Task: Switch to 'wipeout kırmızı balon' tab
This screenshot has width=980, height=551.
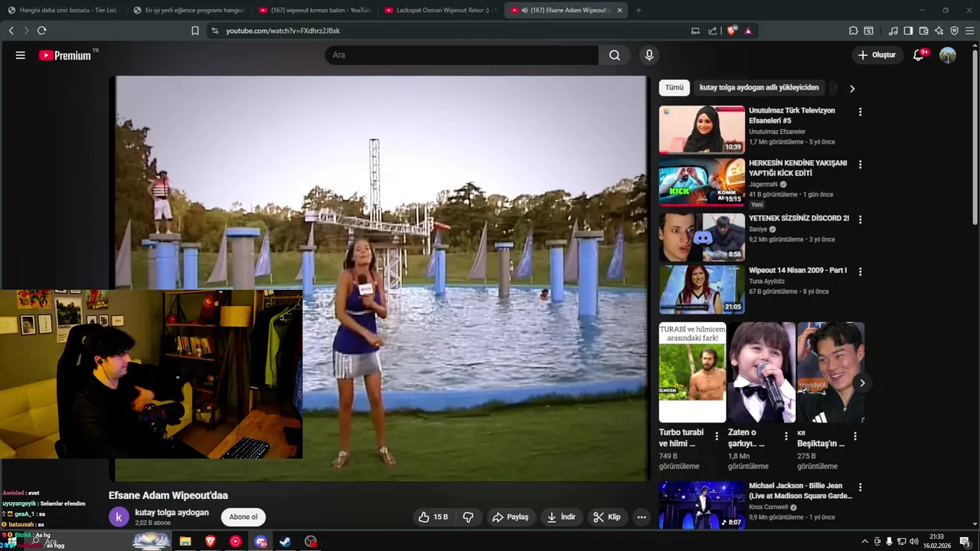Action: [314, 10]
